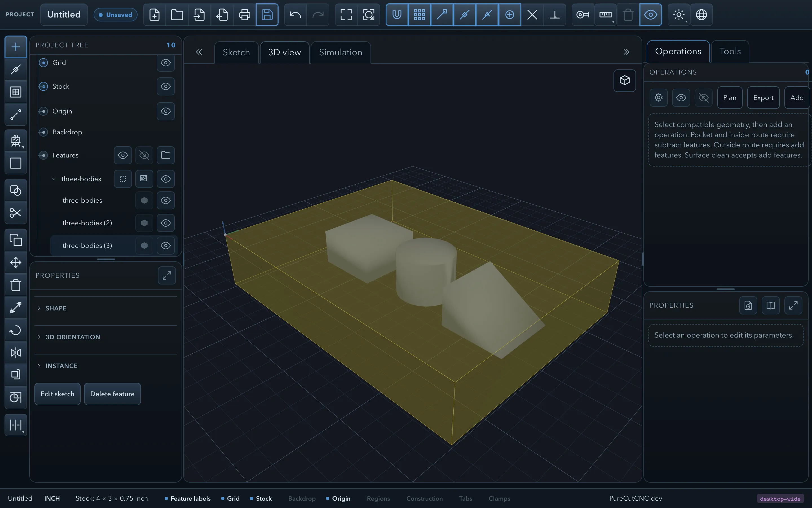This screenshot has height=508, width=812.
Task: Toggle Feature labels in status bar
Action: click(x=187, y=499)
